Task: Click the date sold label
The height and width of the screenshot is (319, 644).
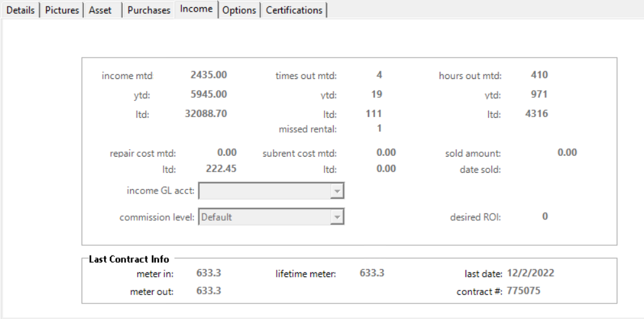Action: [480, 170]
